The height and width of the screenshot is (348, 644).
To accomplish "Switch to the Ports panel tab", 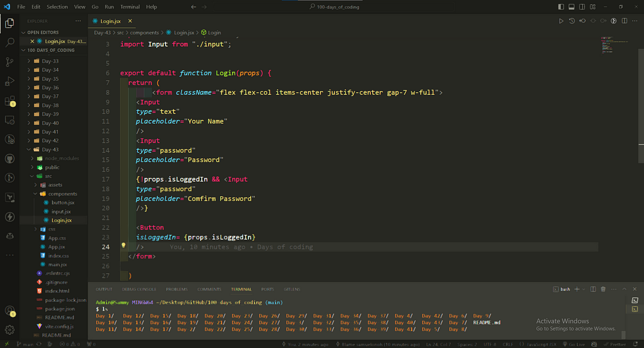I will pos(267,289).
